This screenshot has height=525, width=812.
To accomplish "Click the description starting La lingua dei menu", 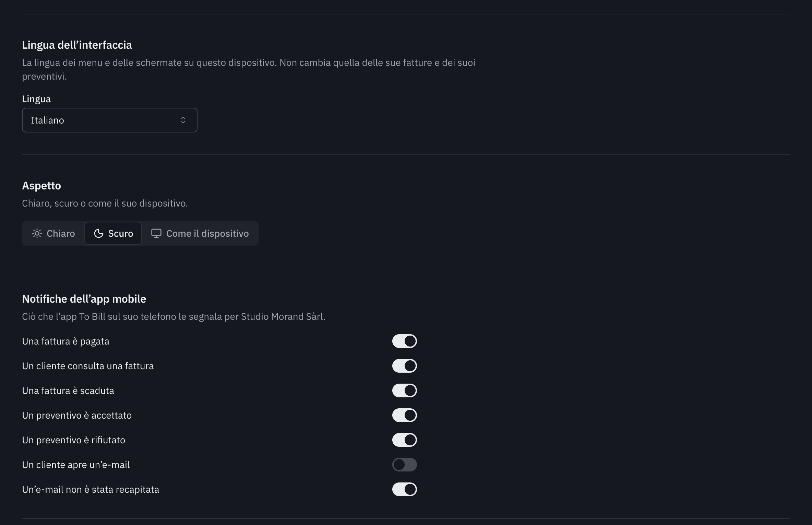I will (x=249, y=69).
